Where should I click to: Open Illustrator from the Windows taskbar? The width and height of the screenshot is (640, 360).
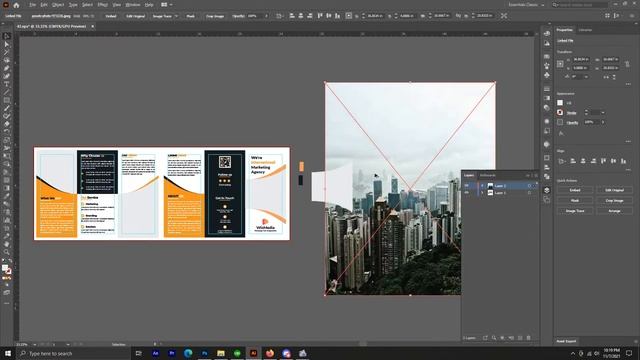(x=253, y=353)
